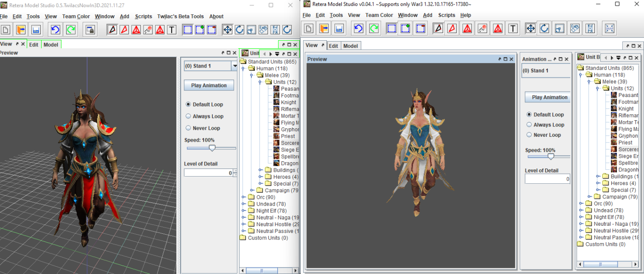The width and height of the screenshot is (644, 274).
Task: Activate the Rotate tool in right window toolbar
Action: [544, 29]
